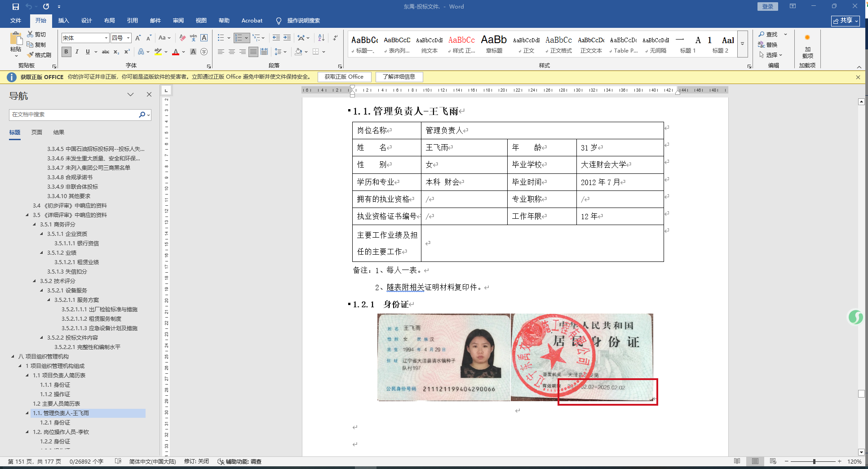The image size is (868, 469).
Task: Open the font name dropdown
Action: coord(106,38)
